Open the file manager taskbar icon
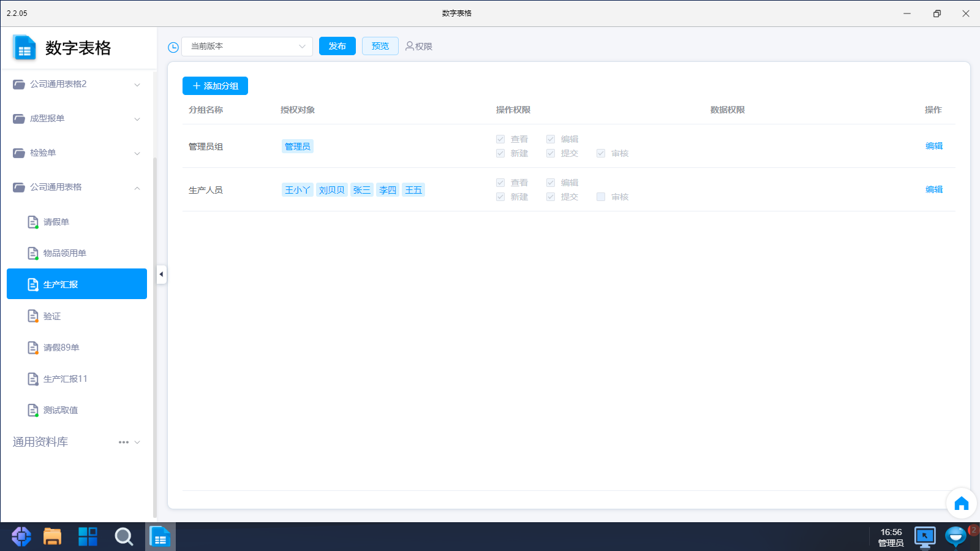Screen dimensions: 980x551 click(x=53, y=536)
